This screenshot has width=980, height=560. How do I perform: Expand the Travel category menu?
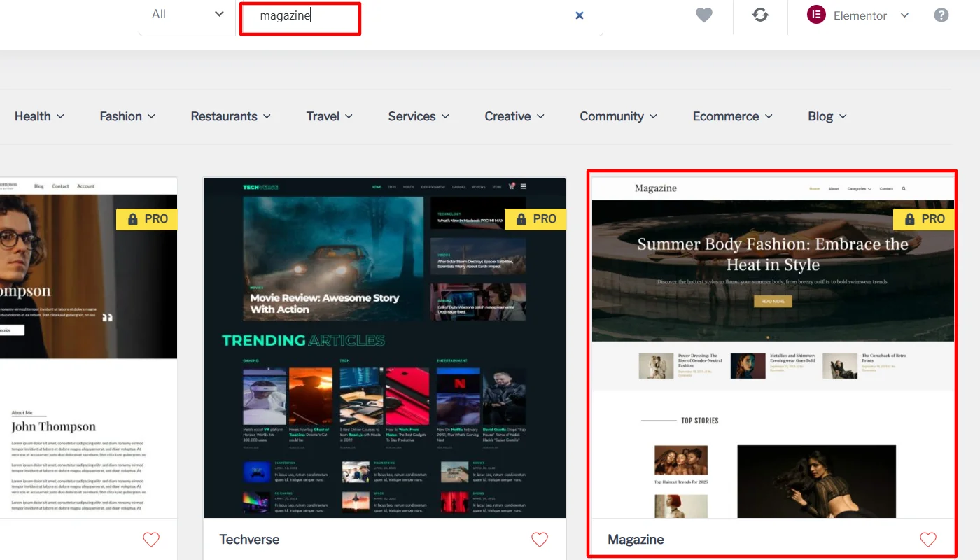(x=330, y=116)
